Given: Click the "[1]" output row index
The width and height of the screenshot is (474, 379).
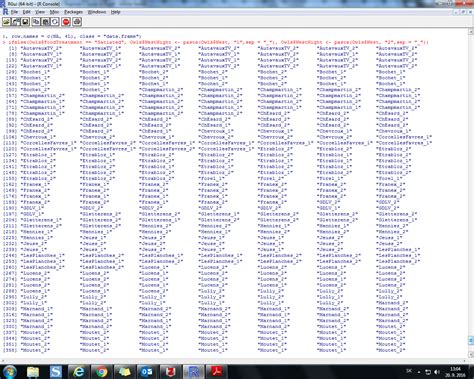Looking at the screenshot, I should pos(13,48).
